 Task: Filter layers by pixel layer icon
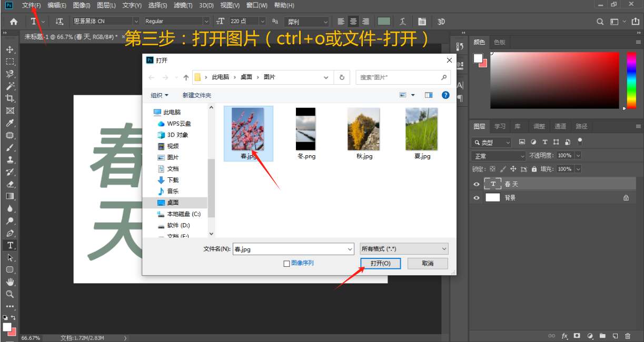coord(522,142)
